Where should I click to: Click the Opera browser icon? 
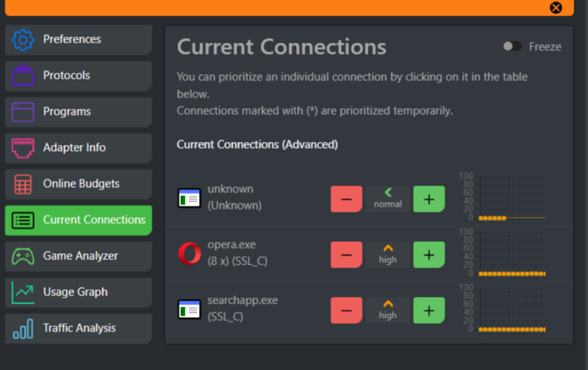[189, 254]
